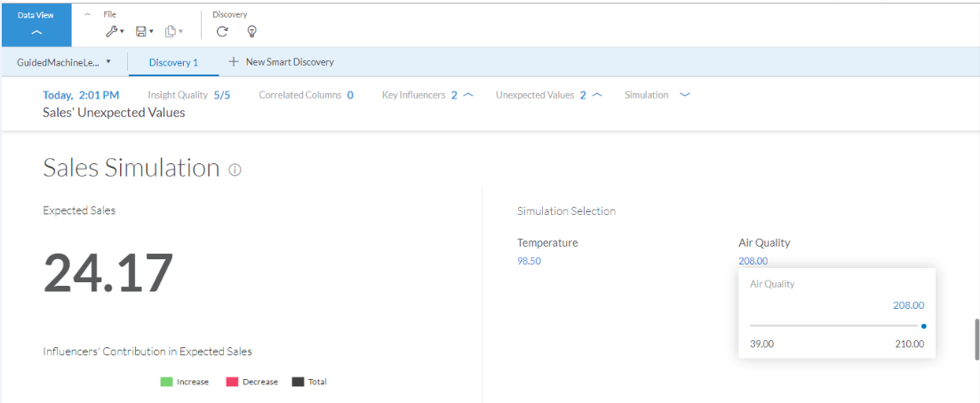The image size is (980, 403).
Task: Expand the Simulation section
Action: [x=684, y=95]
